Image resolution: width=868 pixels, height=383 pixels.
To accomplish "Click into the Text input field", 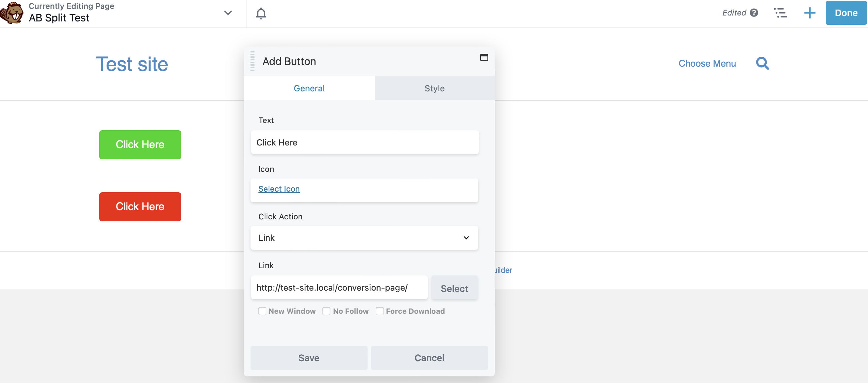I will (x=365, y=143).
